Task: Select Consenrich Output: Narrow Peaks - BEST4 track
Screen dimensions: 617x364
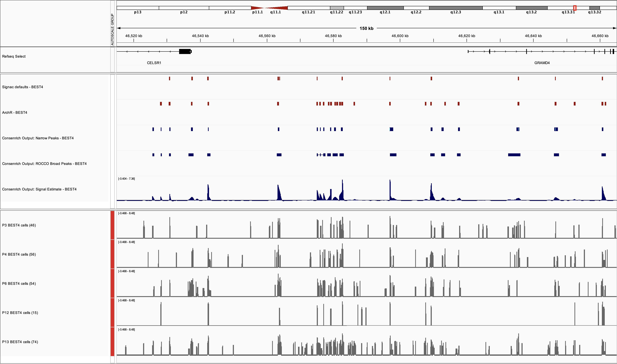Action: (38, 138)
